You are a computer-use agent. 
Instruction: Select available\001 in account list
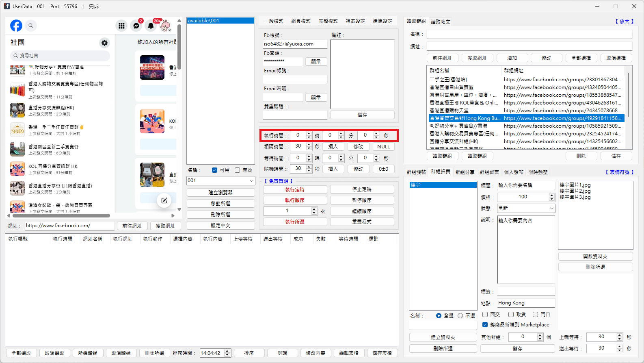220,21
